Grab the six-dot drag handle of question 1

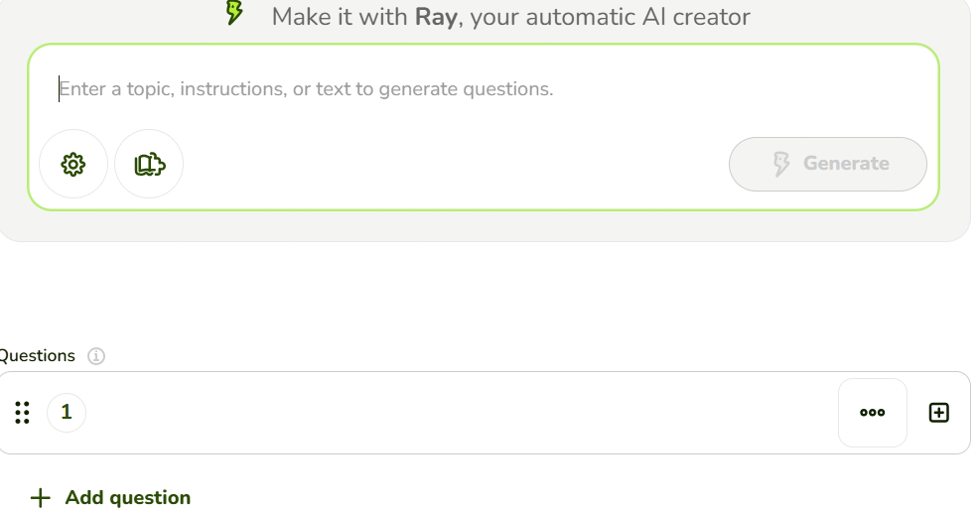click(x=23, y=413)
